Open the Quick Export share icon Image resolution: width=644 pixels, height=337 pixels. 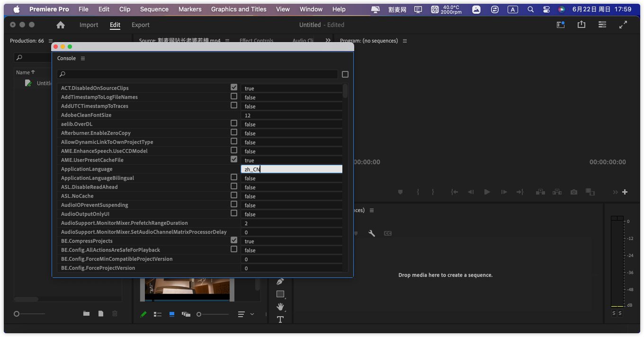581,25
